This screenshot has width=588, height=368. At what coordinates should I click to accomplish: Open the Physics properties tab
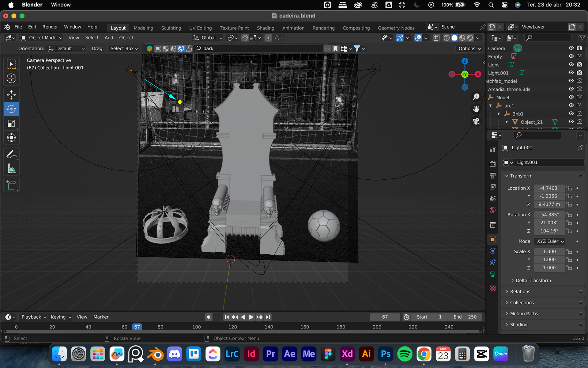[x=492, y=251]
